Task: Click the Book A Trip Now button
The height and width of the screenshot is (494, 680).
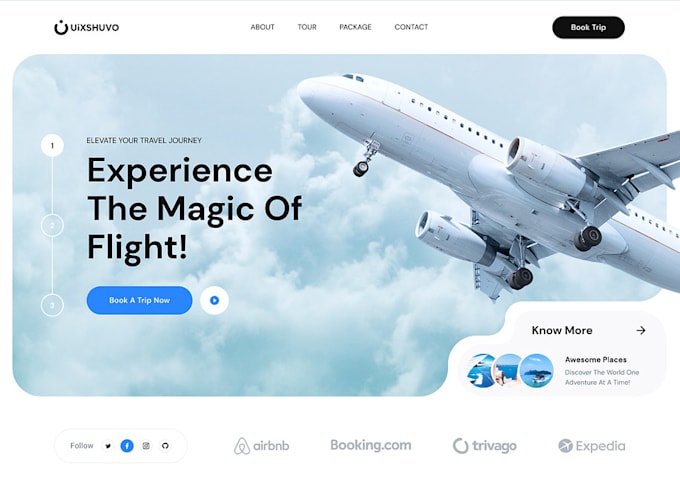Action: point(139,300)
